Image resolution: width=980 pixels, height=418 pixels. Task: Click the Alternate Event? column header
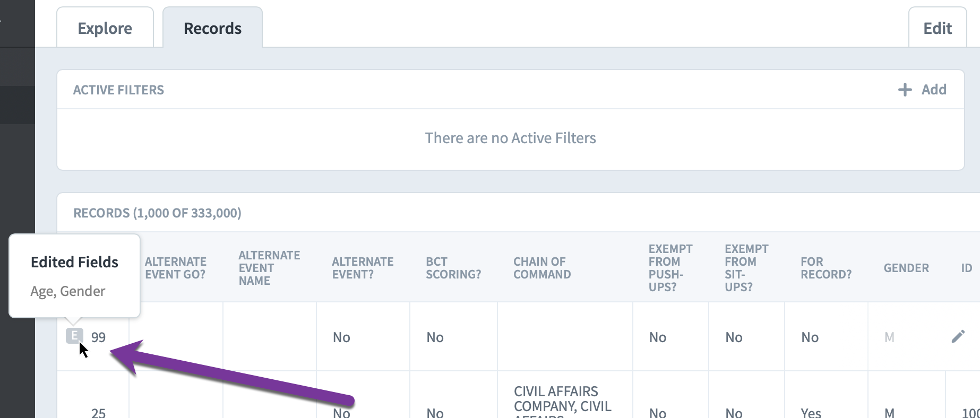click(x=363, y=268)
